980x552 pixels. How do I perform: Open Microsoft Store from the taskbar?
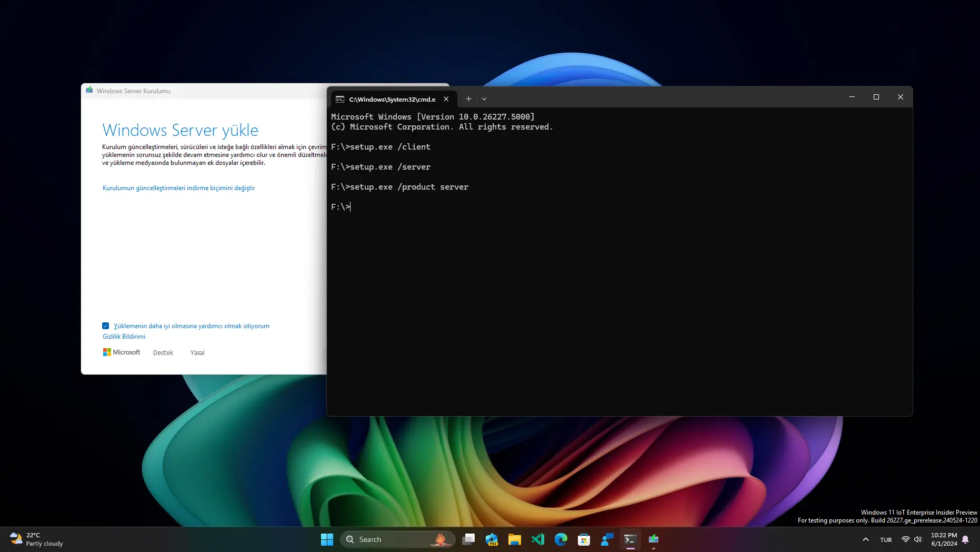(584, 539)
